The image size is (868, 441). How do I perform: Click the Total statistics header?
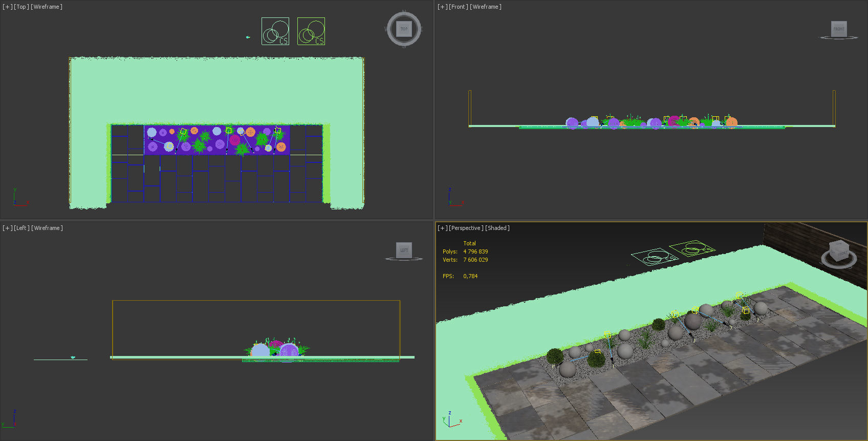point(469,243)
